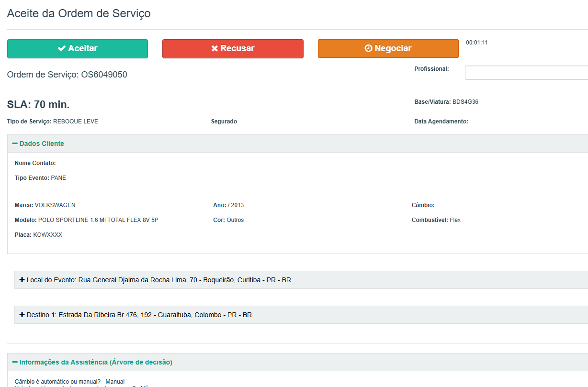Click the 00:01:11 countdown timer

coord(476,43)
